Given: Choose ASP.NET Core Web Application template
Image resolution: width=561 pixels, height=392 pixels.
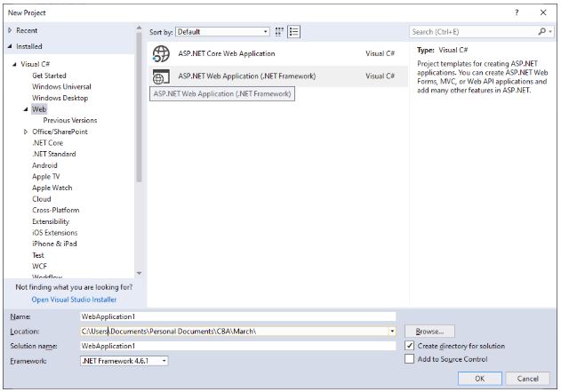Looking at the screenshot, I should pos(277,54).
